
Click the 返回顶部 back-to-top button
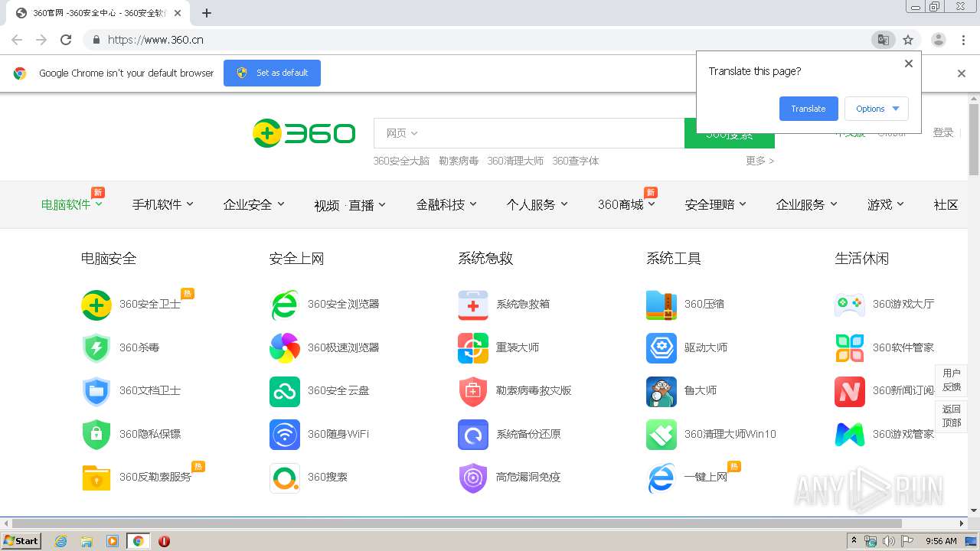coord(952,416)
